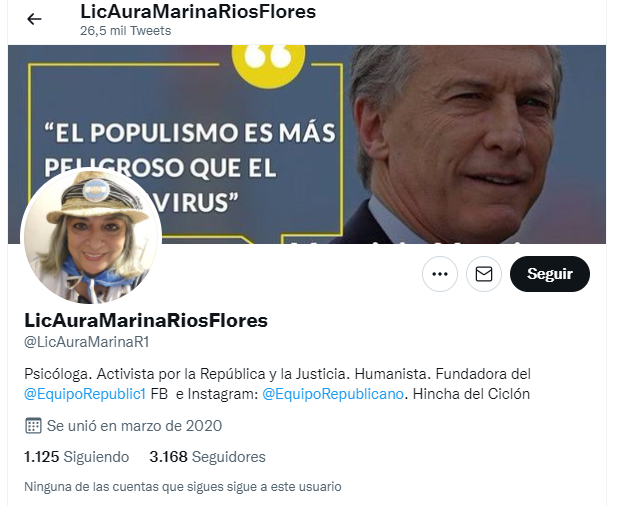
Task: View the 3.168 Seguidores list
Action: pyautogui.click(x=207, y=457)
